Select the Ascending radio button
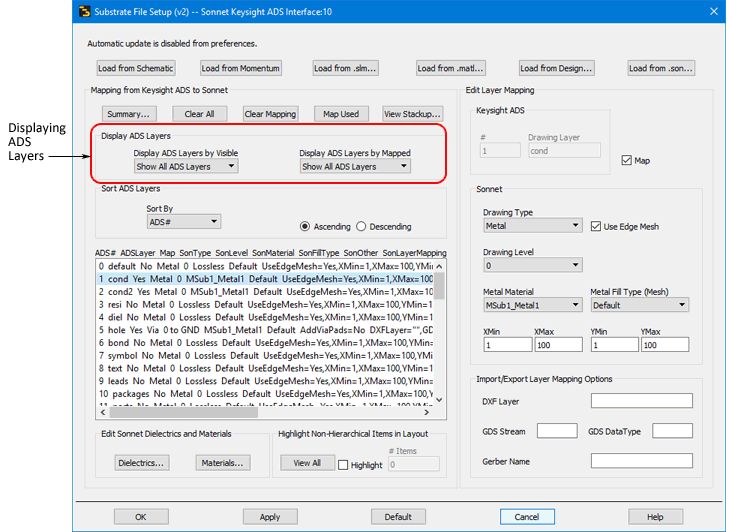 (x=305, y=226)
